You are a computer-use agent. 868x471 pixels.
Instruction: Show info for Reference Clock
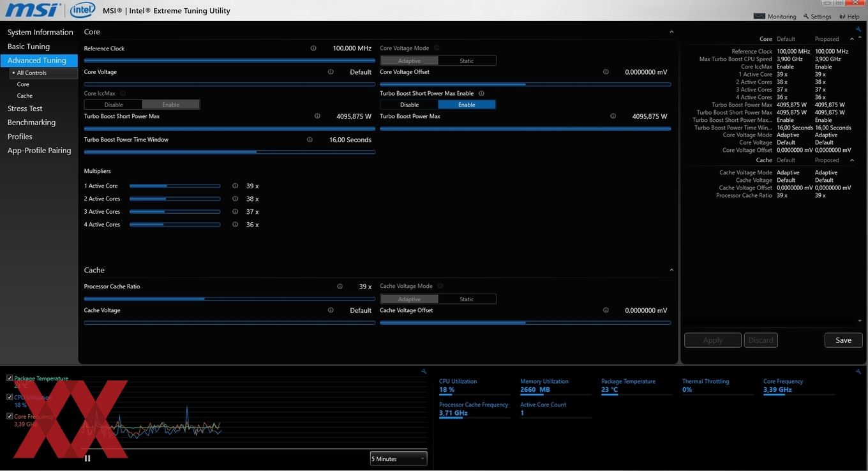(313, 49)
